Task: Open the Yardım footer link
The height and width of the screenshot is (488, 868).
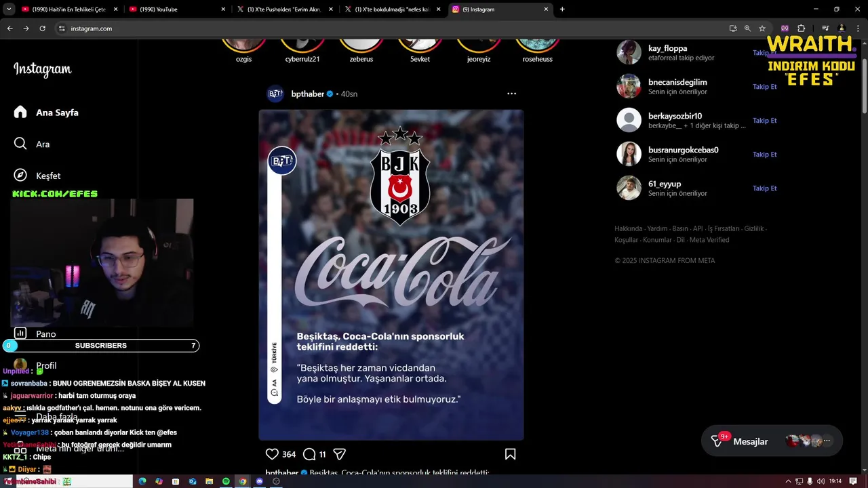Action: click(657, 229)
